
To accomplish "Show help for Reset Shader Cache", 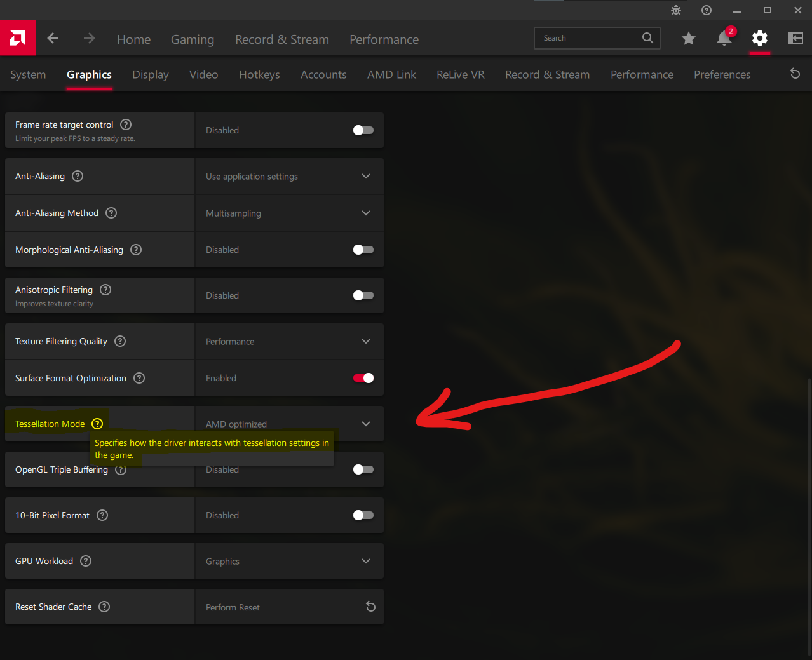I will pos(104,607).
